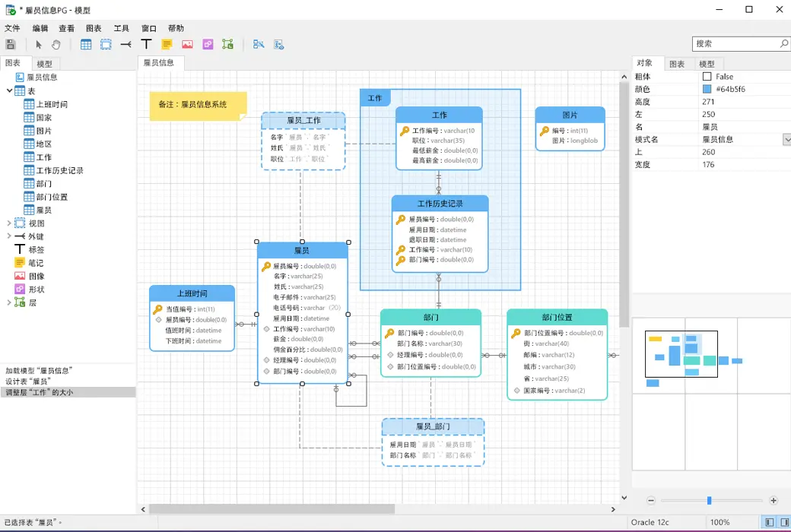Select 工作历史记录 in tree
The height and width of the screenshot is (532, 791).
59,170
